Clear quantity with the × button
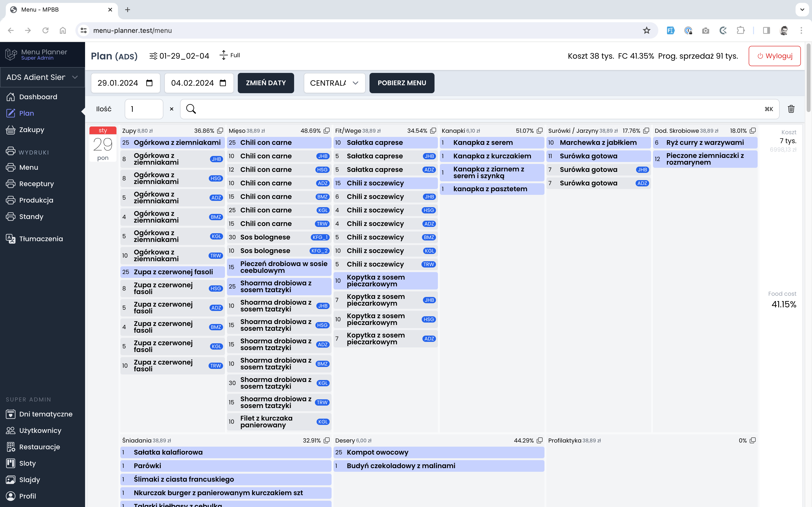The height and width of the screenshot is (507, 812). coord(171,109)
